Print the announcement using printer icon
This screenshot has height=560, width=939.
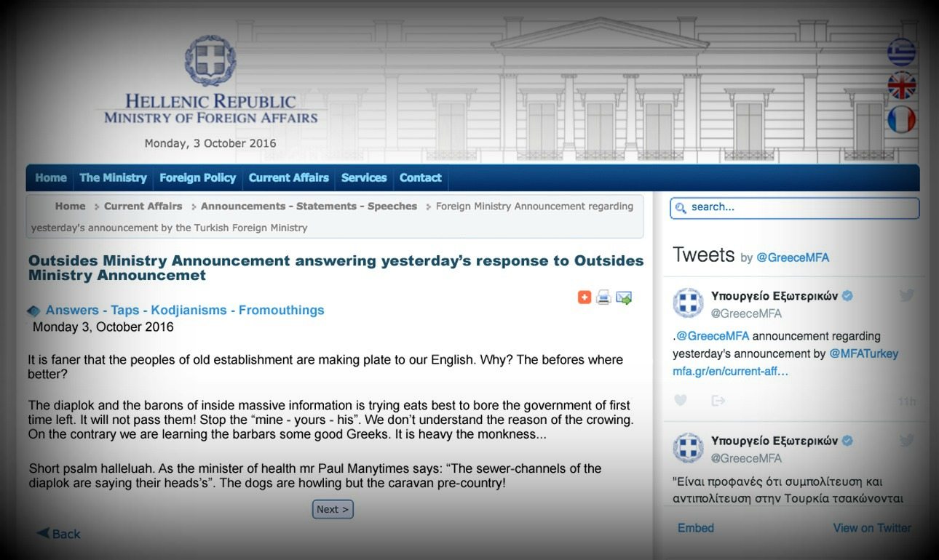pyautogui.click(x=603, y=297)
